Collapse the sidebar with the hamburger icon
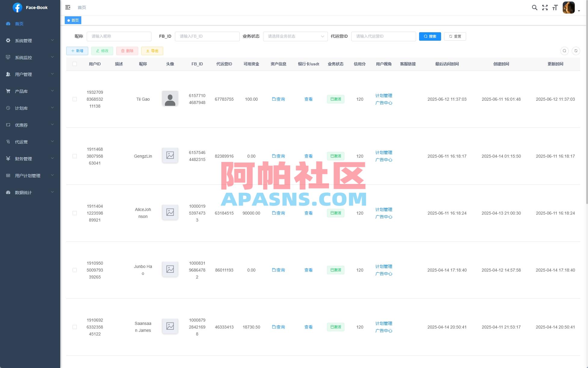Image resolution: width=588 pixels, height=368 pixels. (68, 7)
